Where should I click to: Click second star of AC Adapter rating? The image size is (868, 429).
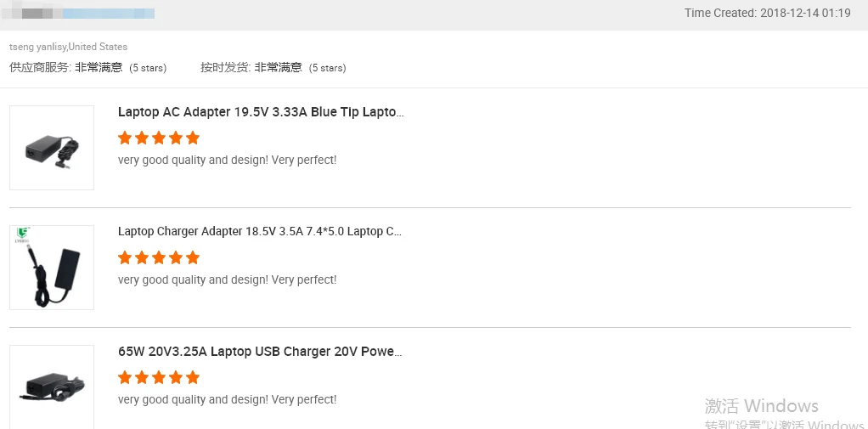click(x=142, y=138)
